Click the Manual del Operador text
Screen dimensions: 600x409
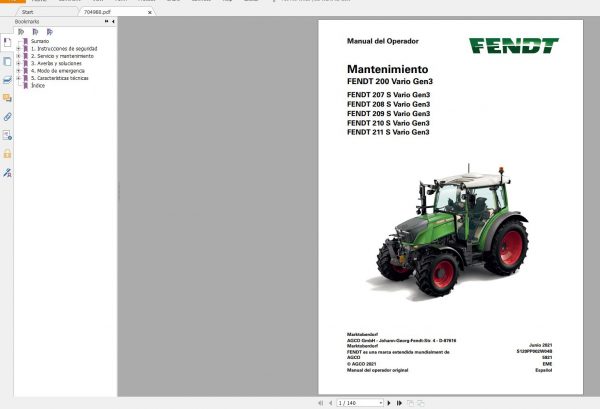383,41
